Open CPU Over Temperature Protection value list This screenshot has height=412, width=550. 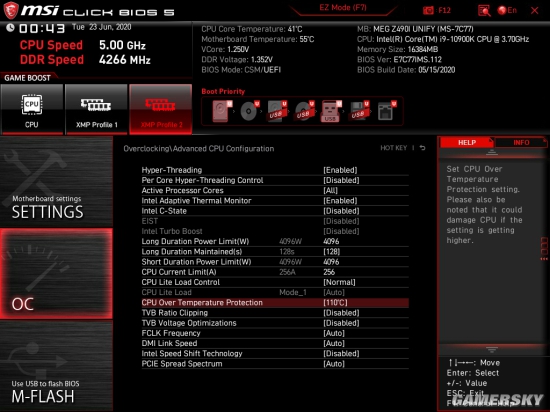(x=335, y=303)
